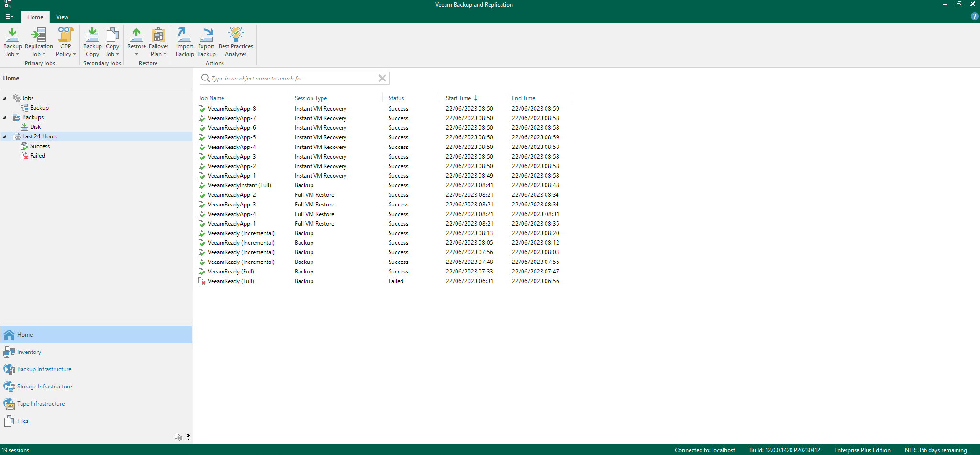Click the 22/06/2023 08:41 start time
The width and height of the screenshot is (980, 455).
click(469, 185)
